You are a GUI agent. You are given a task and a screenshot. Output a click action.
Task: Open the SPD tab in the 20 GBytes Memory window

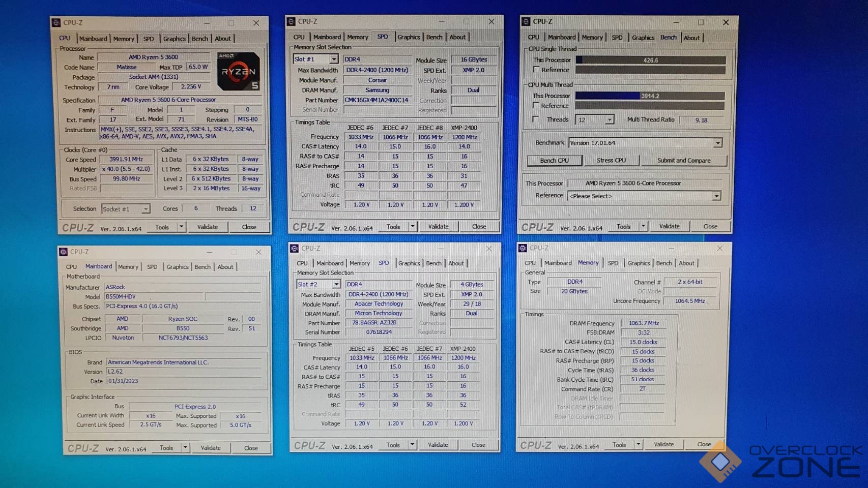point(613,263)
